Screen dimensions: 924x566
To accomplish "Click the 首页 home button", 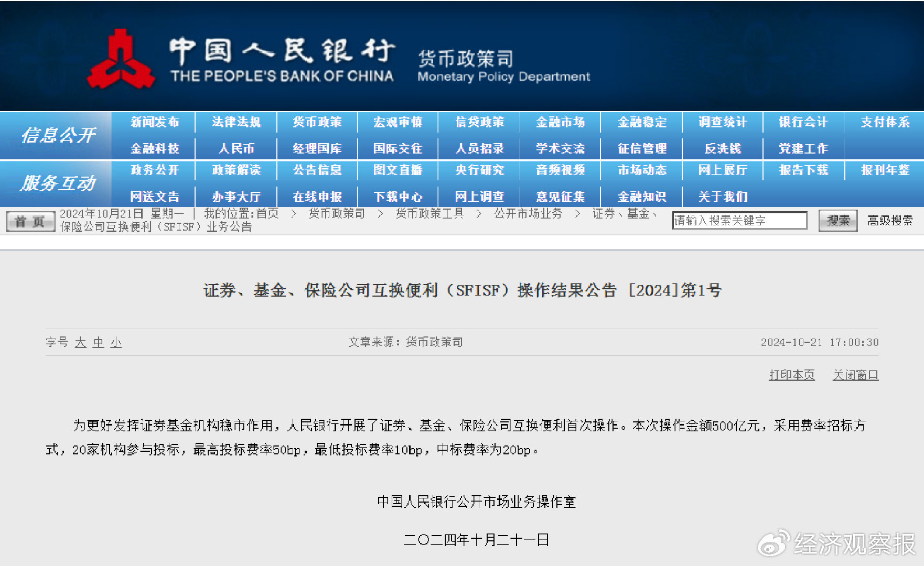I will tap(30, 221).
